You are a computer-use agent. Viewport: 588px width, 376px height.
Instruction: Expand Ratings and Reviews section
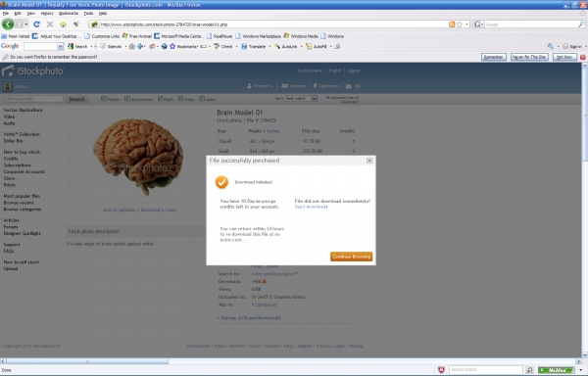[249, 318]
